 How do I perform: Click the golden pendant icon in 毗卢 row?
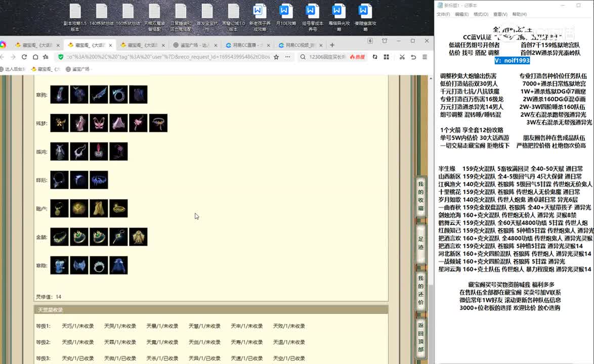(60, 208)
